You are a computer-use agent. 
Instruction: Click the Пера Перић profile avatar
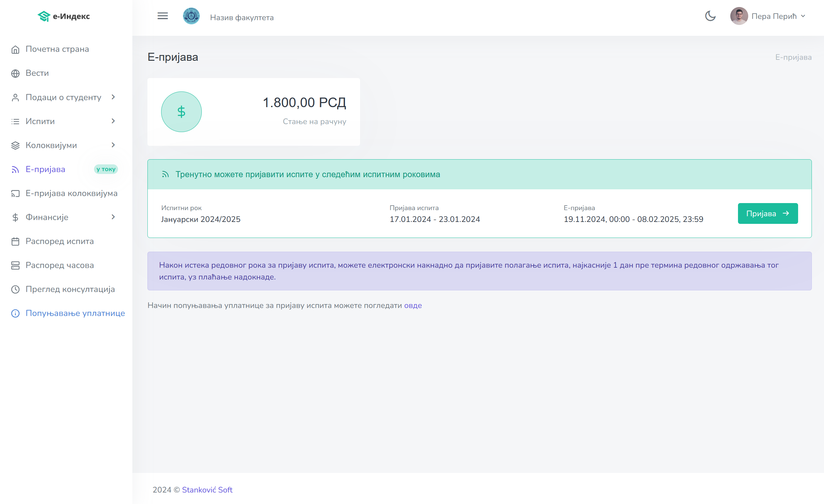tap(739, 16)
